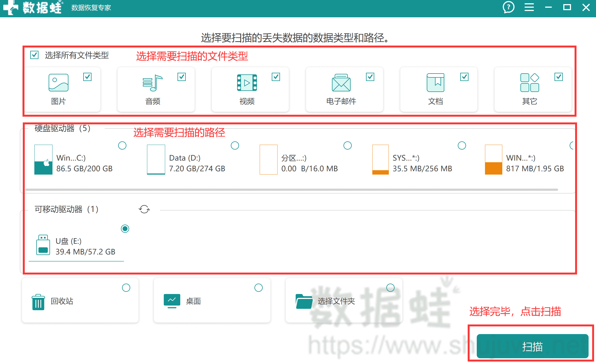Toggle select all file types checkbox
596x364 pixels.
click(34, 55)
